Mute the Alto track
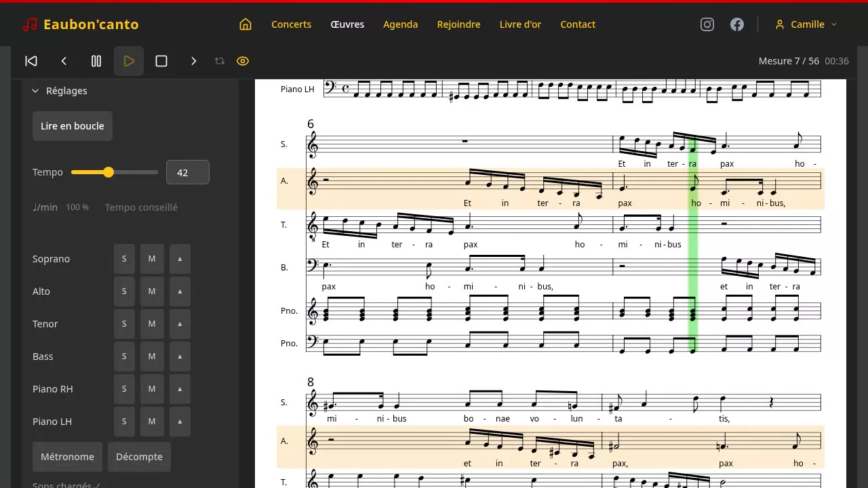This screenshot has width=868, height=488. point(152,291)
